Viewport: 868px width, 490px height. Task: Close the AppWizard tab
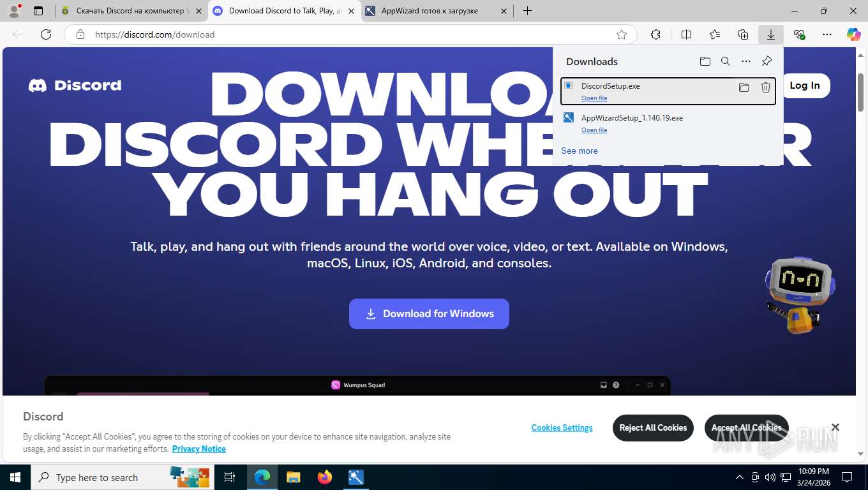(504, 11)
